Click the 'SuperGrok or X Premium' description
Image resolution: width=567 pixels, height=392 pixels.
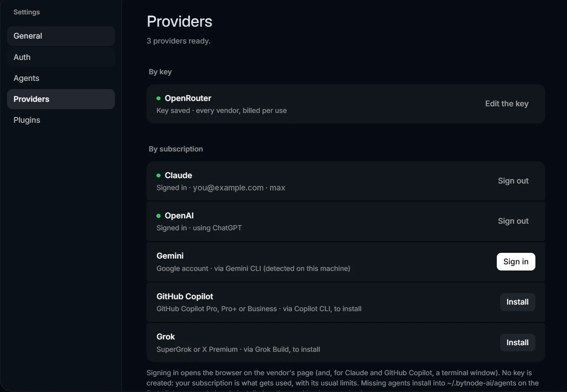pyautogui.click(x=238, y=349)
